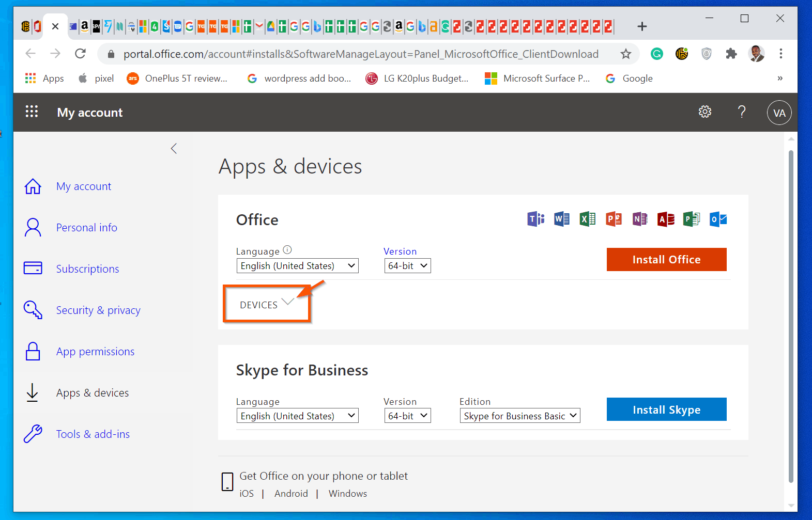Click the page vertical scrollbar
The height and width of the screenshot is (520, 812).
point(791,316)
